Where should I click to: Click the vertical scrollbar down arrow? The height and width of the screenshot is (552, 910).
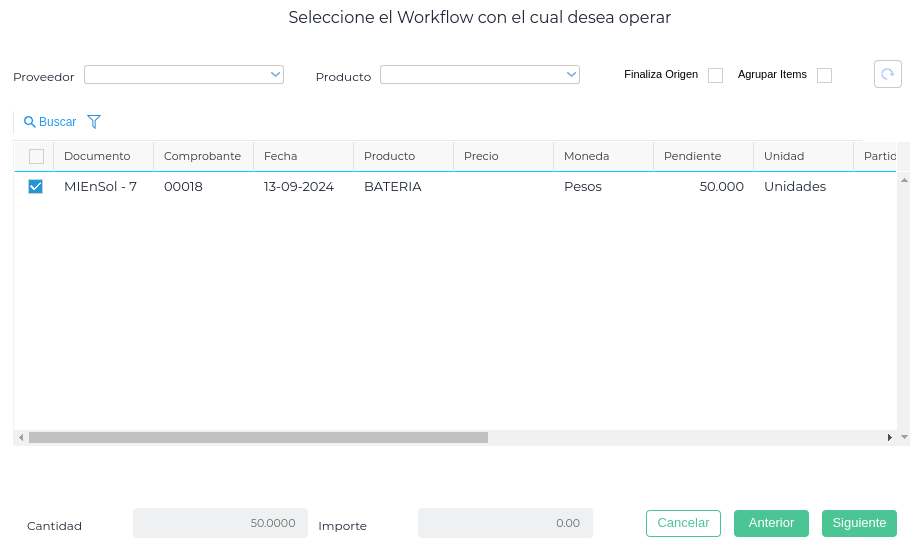pos(904,437)
